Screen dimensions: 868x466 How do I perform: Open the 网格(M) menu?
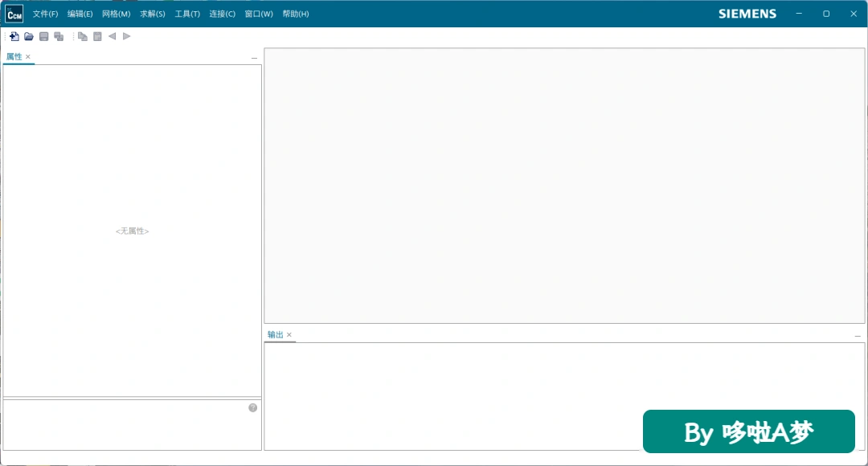click(117, 14)
